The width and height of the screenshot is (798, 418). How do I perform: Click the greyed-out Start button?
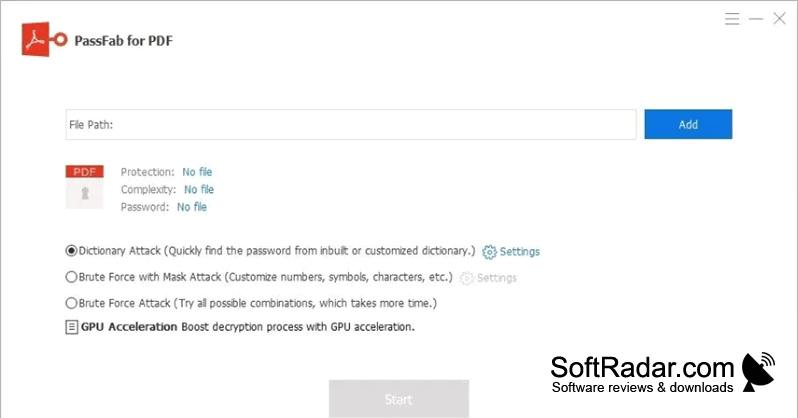click(x=398, y=399)
